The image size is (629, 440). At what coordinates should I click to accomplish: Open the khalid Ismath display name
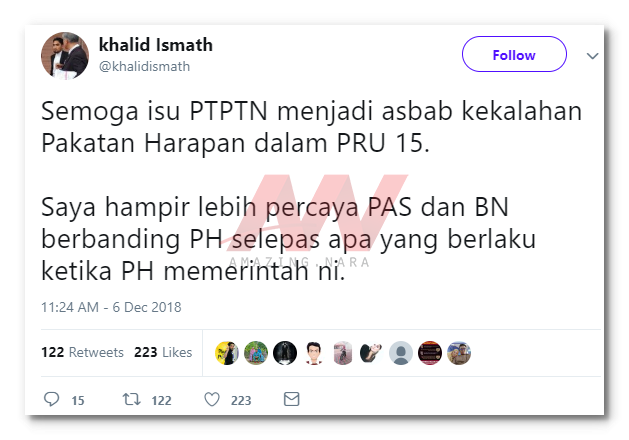pyautogui.click(x=156, y=45)
